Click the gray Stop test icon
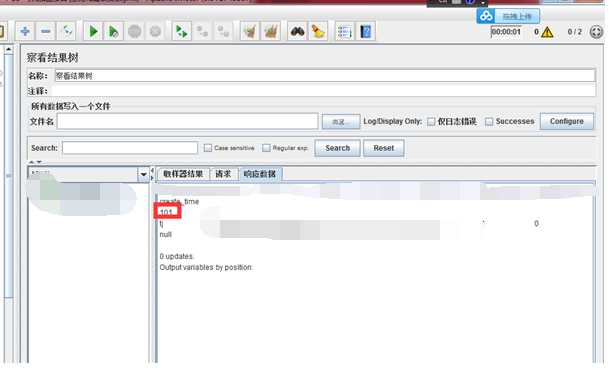This screenshot has height=387, width=616. [x=134, y=31]
